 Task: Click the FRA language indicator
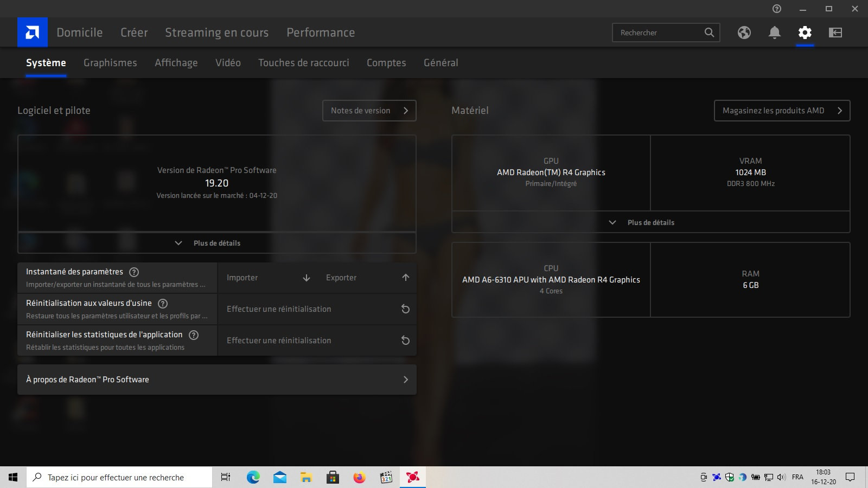[x=797, y=477]
